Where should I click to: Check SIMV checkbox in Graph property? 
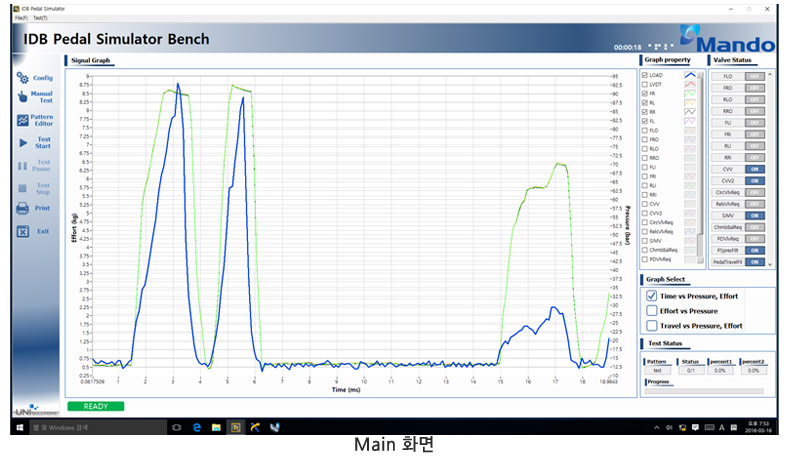click(645, 241)
